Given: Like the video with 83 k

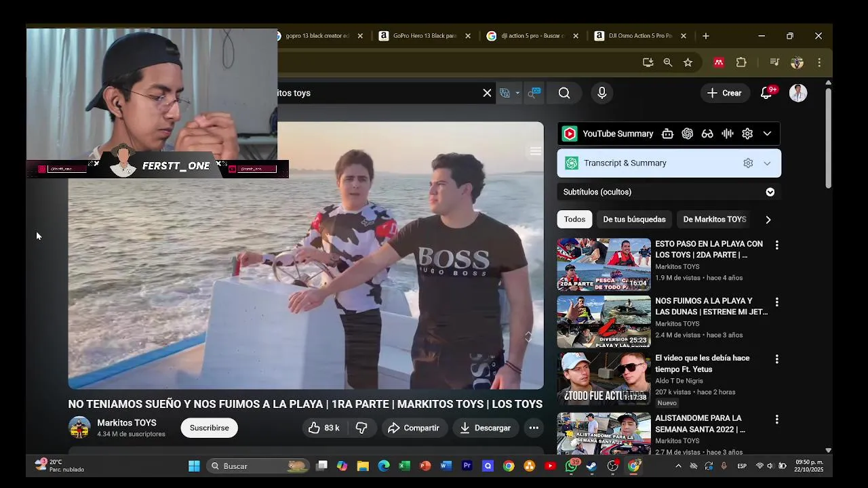Looking at the screenshot, I should (x=324, y=428).
